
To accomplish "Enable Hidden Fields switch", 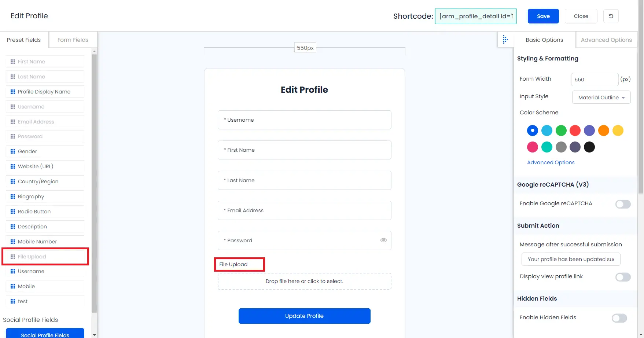I will (619, 318).
